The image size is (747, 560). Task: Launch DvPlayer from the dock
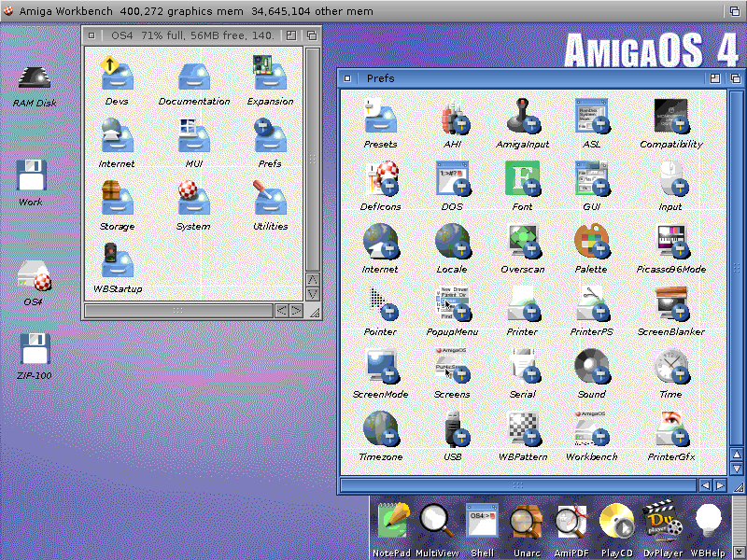[663, 523]
